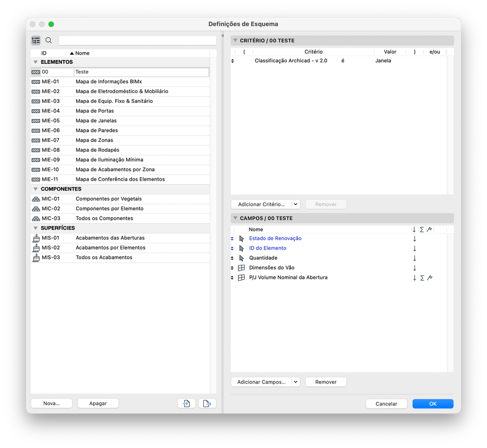
Task: Toggle sort arrow for Quantidade
Action: tap(415, 258)
